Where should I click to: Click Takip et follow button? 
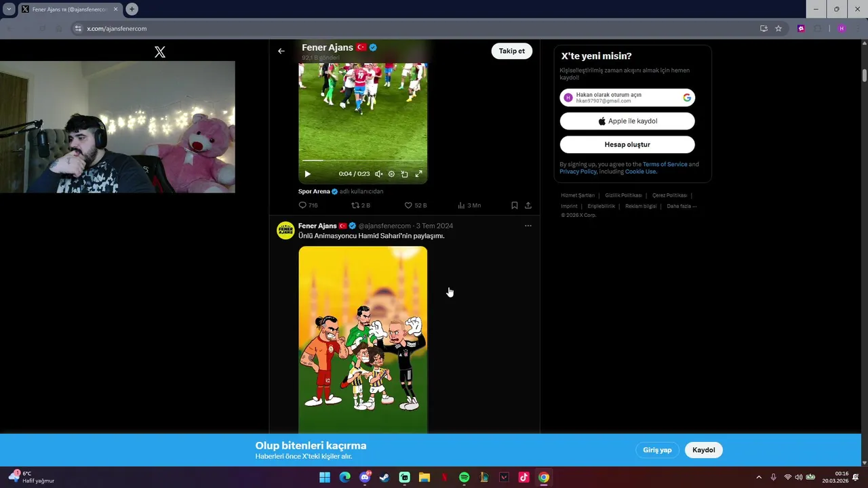coord(512,51)
